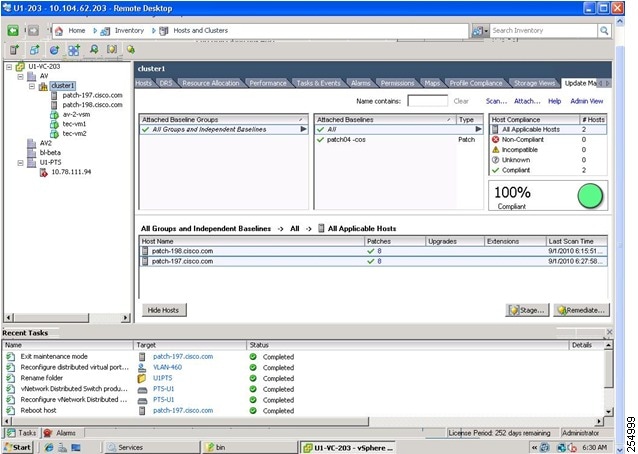This screenshot has height=454, width=638.
Task: Open the Resource Allocation tab
Action: (211, 83)
